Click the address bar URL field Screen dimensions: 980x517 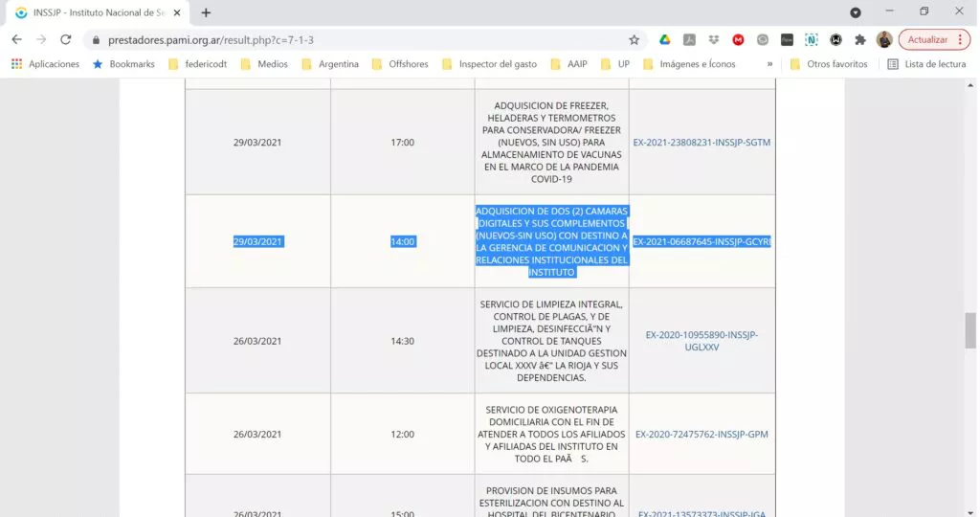point(354,39)
